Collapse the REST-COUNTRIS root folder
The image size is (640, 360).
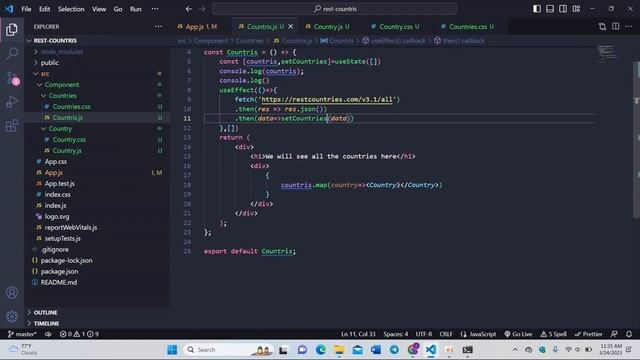[97, 40]
